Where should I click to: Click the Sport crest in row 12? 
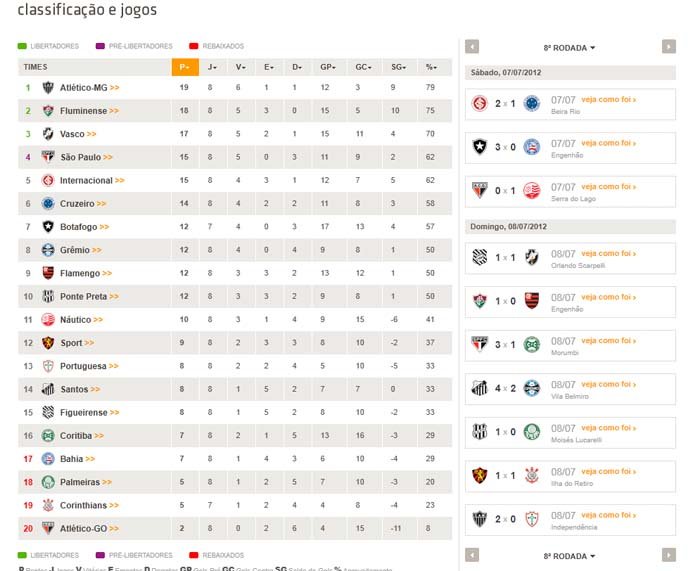(x=48, y=343)
